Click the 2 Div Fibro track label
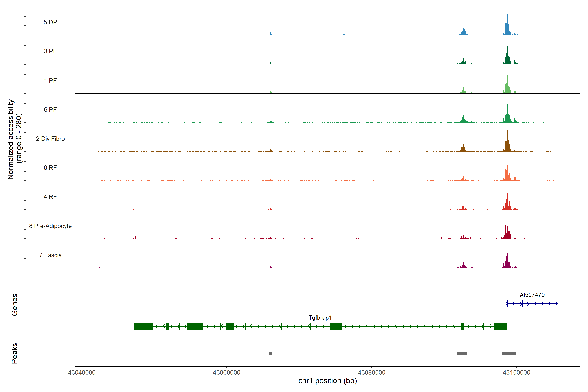 pos(50,139)
